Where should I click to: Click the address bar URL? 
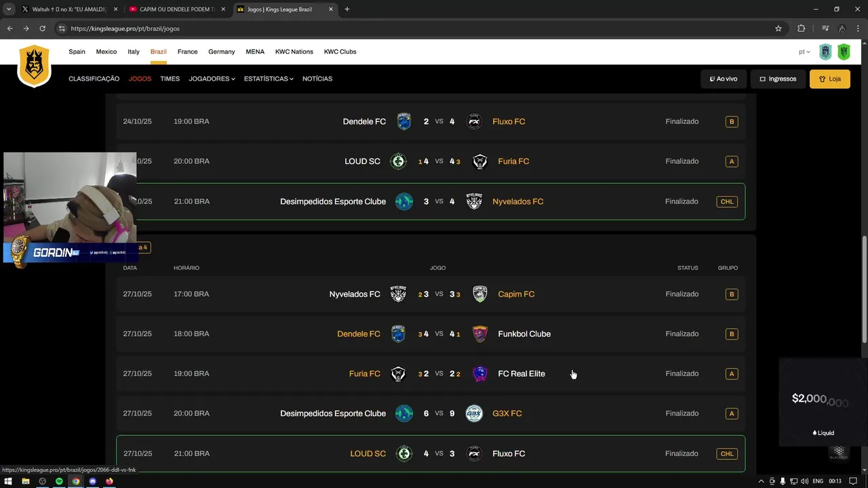click(x=125, y=28)
